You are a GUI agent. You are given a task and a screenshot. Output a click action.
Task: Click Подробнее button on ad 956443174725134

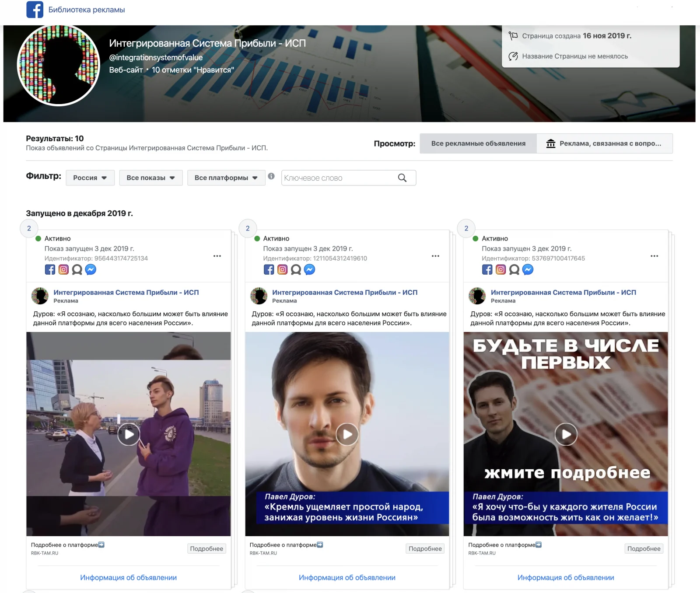pyautogui.click(x=206, y=548)
